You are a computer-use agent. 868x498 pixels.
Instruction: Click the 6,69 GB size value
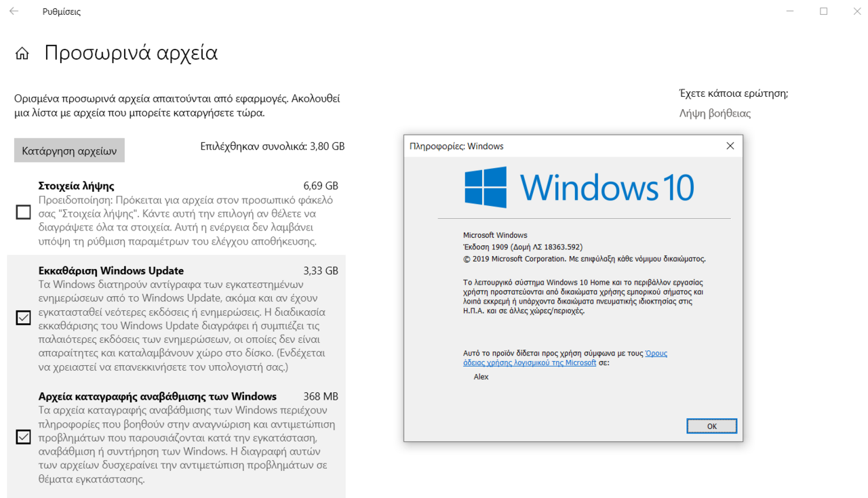(x=321, y=186)
